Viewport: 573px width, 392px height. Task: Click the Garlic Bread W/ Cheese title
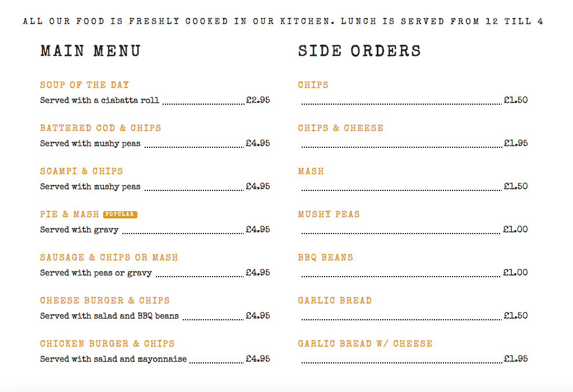pyautogui.click(x=365, y=344)
